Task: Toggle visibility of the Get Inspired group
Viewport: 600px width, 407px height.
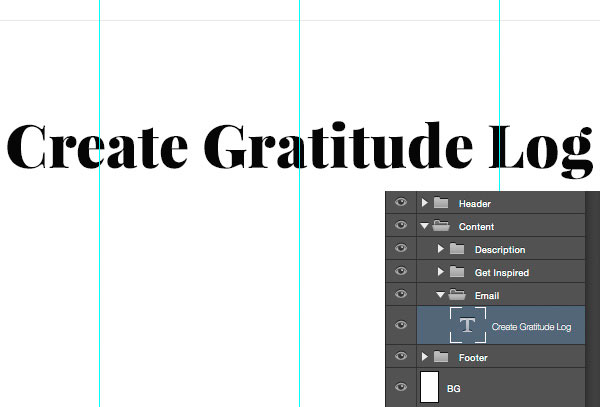Action: tap(401, 271)
